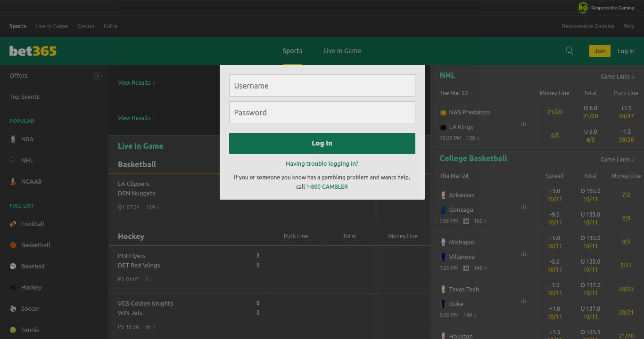644x339 pixels.
Task: Expand 149 markets for Texas Tech vs Duke
Action: (470, 315)
